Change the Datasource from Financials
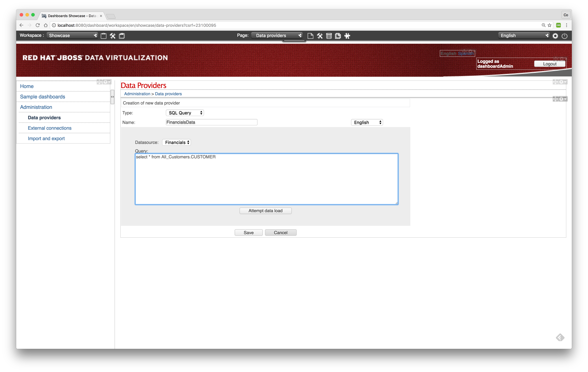 point(176,142)
